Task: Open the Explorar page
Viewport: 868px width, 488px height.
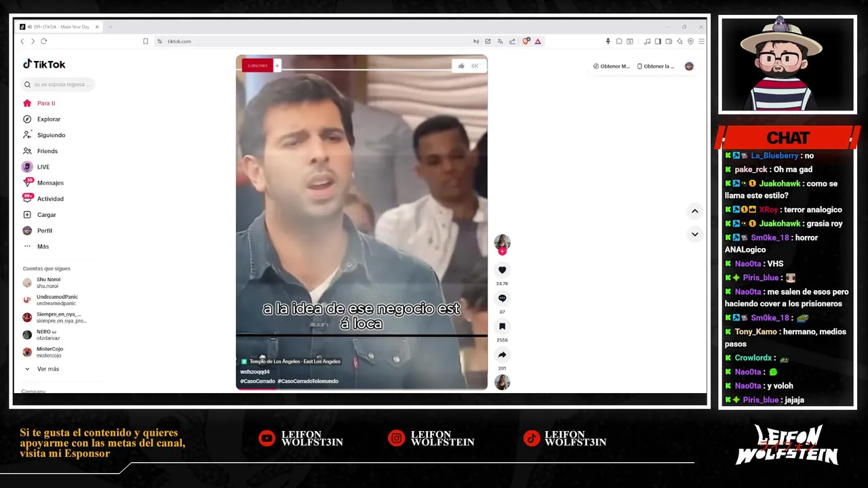Action: 41,119
